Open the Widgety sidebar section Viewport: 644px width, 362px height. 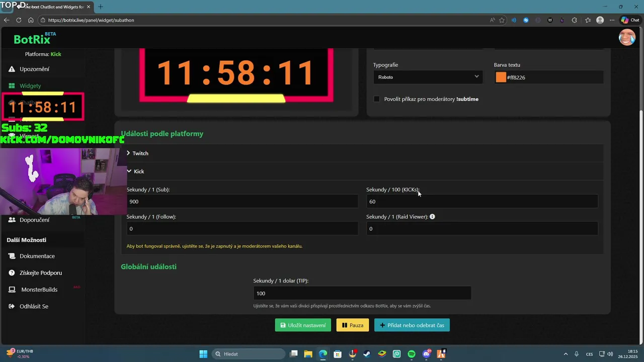[30, 86]
